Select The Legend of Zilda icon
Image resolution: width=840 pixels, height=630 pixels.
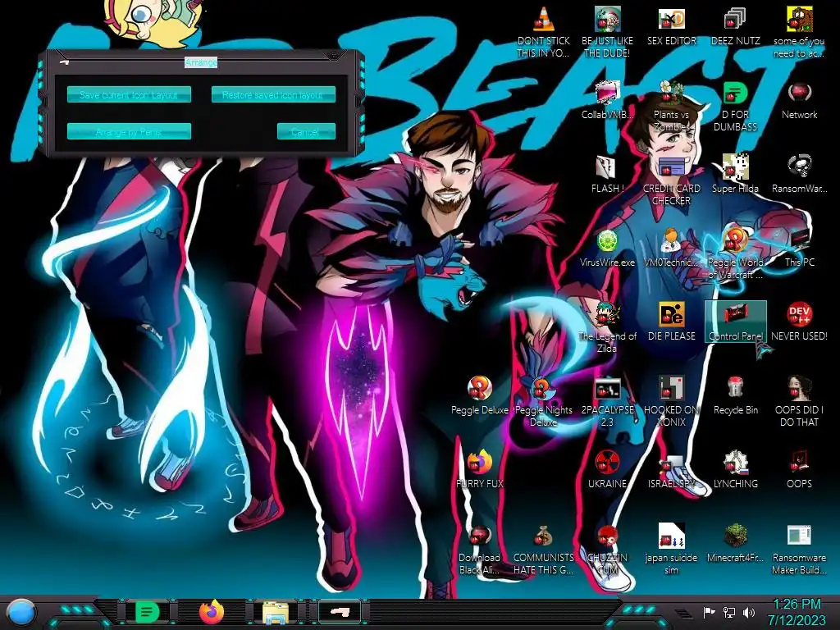click(x=607, y=327)
